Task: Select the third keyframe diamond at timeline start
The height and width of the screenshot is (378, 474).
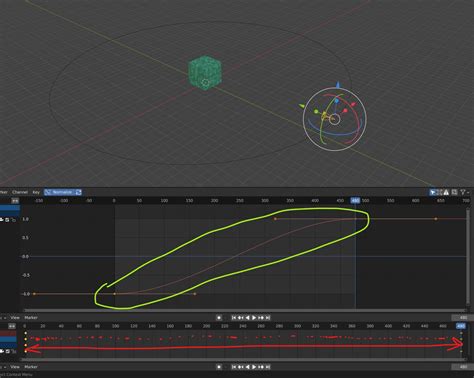Action: (x=26, y=345)
